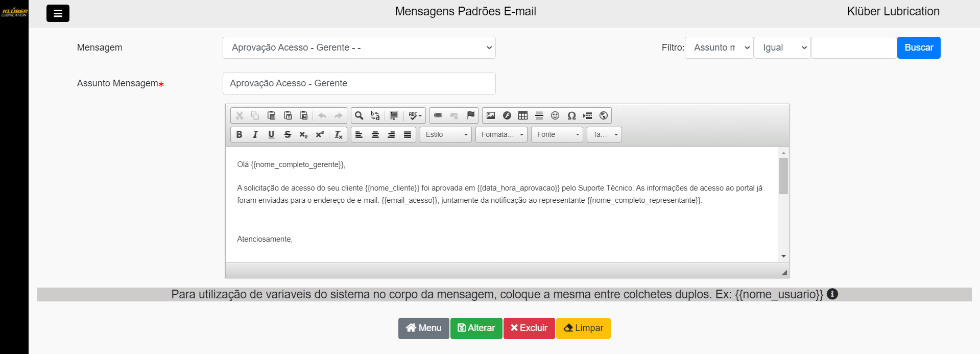This screenshot has width=980, height=354.
Task: Insert a link in the editor
Action: pyautogui.click(x=438, y=115)
